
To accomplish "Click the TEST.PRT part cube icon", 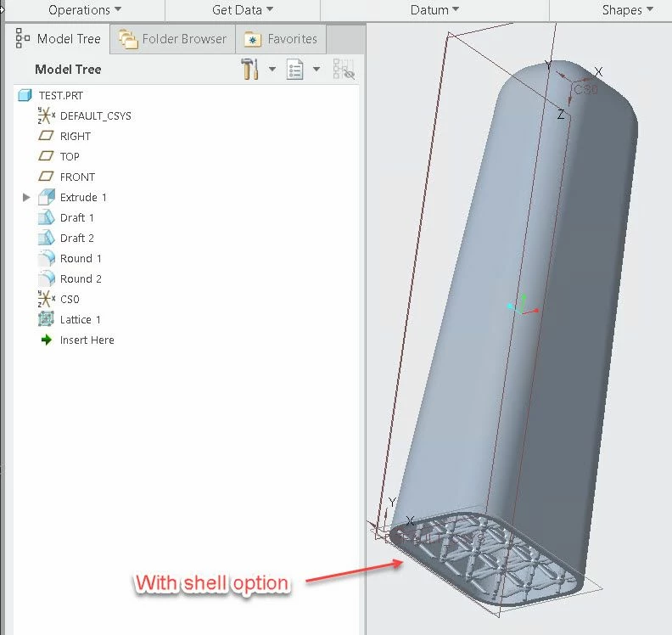I will point(25,95).
